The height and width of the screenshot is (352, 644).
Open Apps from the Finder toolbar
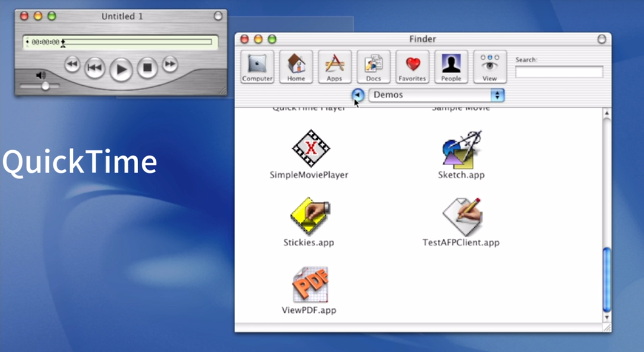pos(334,67)
